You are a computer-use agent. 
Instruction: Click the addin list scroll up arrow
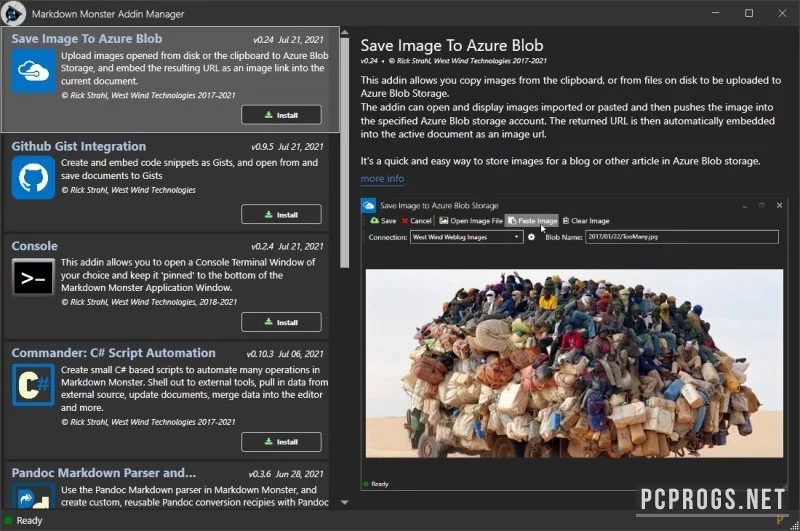(345, 33)
